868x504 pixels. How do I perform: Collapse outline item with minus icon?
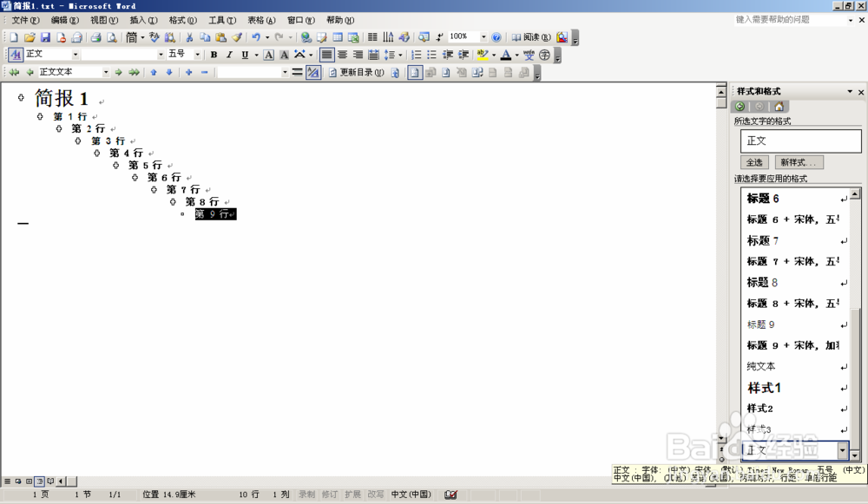204,73
